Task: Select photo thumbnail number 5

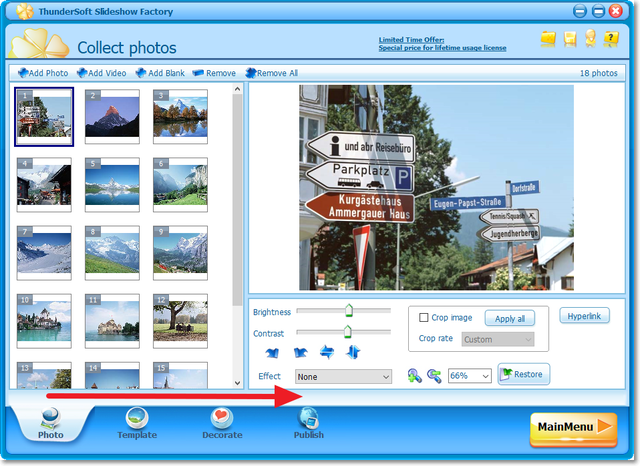Action: (x=113, y=182)
